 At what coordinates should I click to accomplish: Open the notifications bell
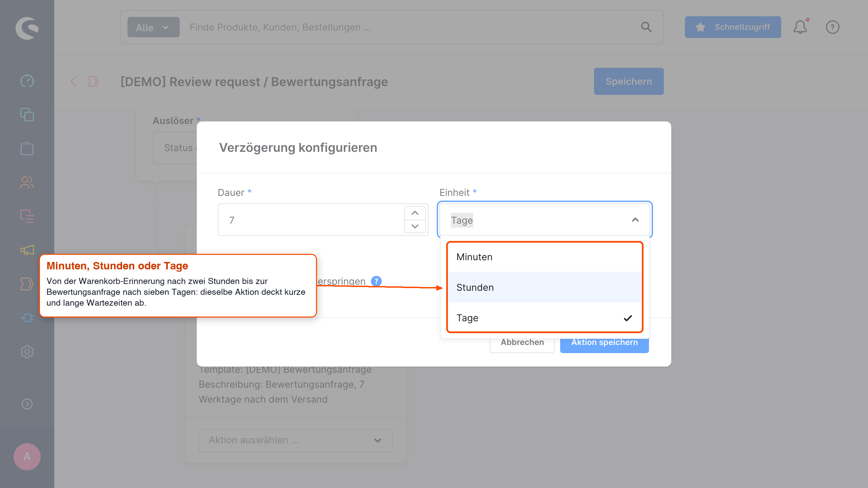tap(800, 27)
